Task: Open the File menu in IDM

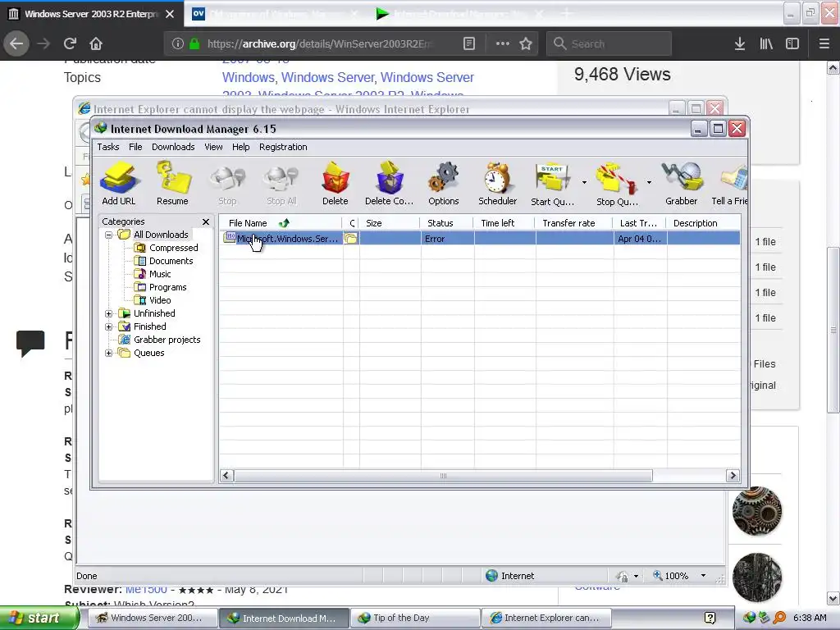Action: [135, 147]
